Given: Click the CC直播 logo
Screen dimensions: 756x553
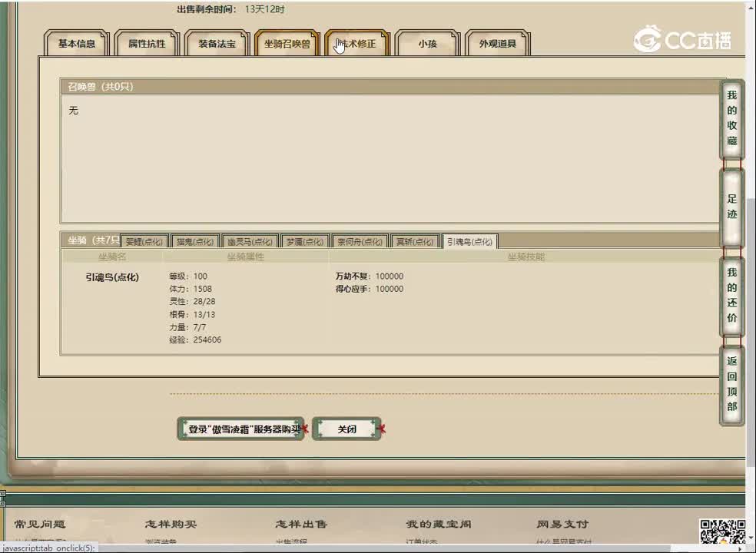Looking at the screenshot, I should click(682, 40).
